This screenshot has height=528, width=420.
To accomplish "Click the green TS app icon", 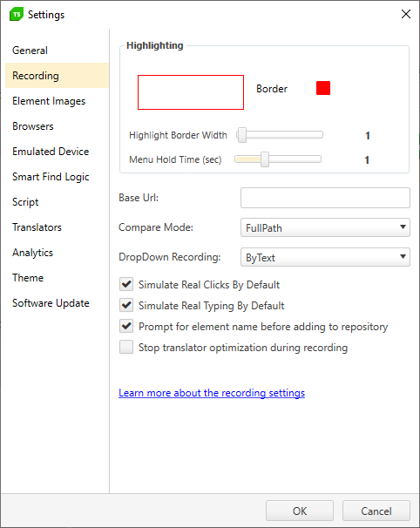I will (x=17, y=15).
